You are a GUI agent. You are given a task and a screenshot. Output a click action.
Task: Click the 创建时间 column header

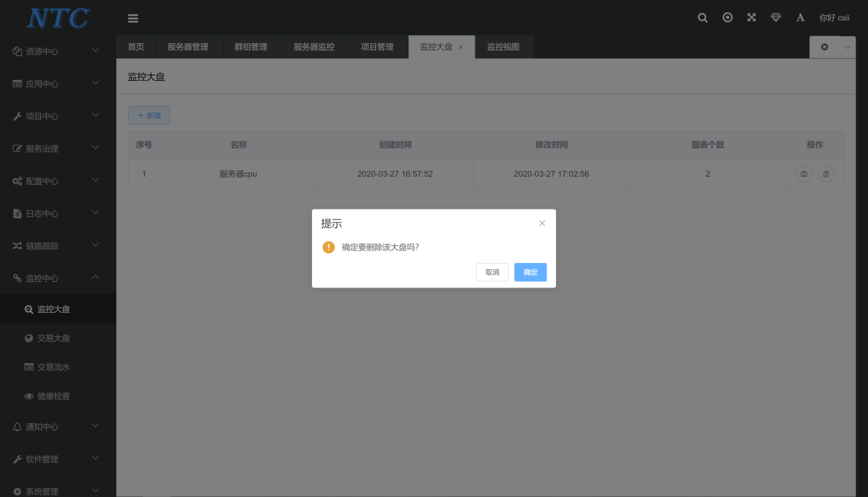pyautogui.click(x=395, y=145)
